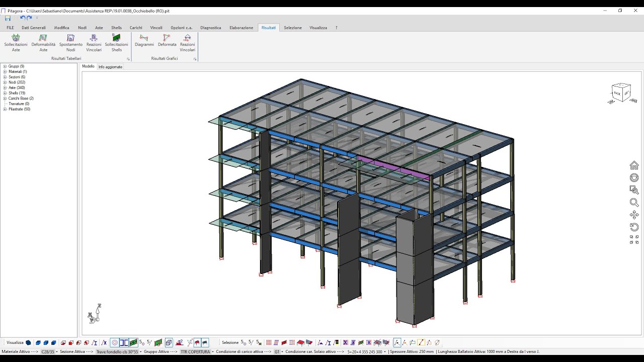Screen dimensions: 644x362
Task: Select the pan view tool
Action: point(634,215)
